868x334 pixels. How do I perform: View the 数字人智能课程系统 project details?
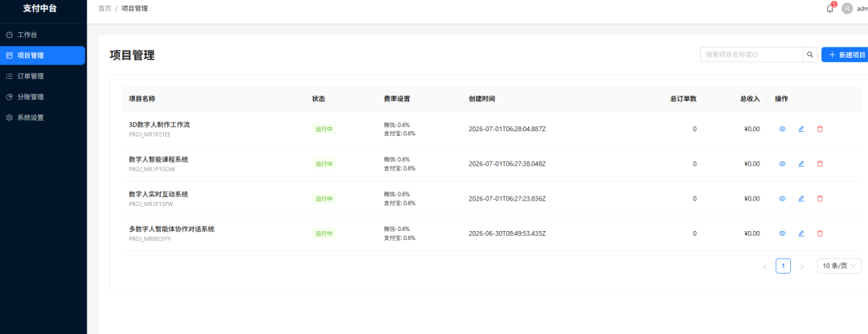pos(782,164)
